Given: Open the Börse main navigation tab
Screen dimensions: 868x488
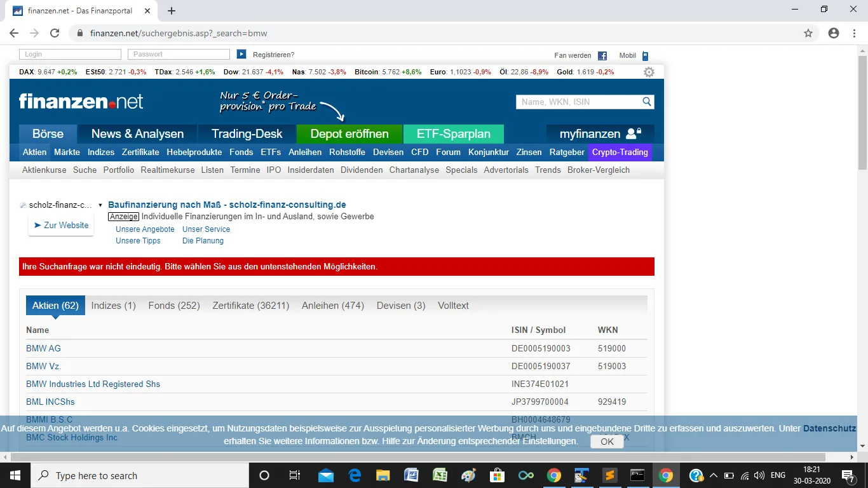Looking at the screenshot, I should click(48, 134).
